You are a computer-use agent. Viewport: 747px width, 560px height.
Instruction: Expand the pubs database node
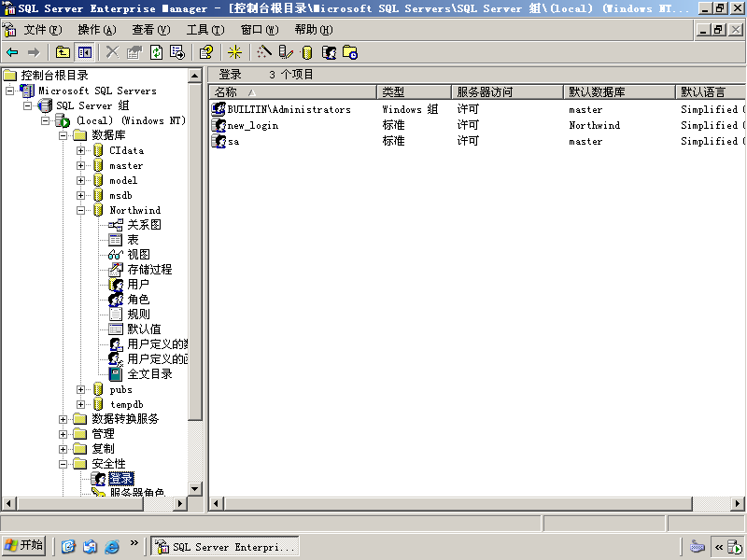point(81,389)
